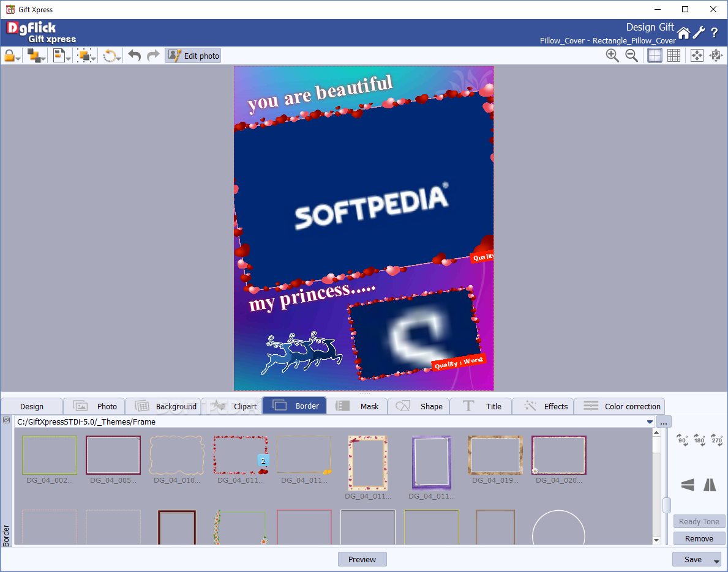728x572 pixels.
Task: Open the Background tab
Action: pos(163,406)
